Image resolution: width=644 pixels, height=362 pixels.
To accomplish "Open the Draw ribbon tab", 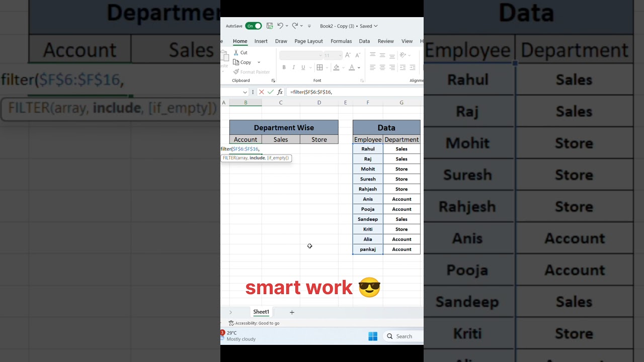I will pos(281,41).
